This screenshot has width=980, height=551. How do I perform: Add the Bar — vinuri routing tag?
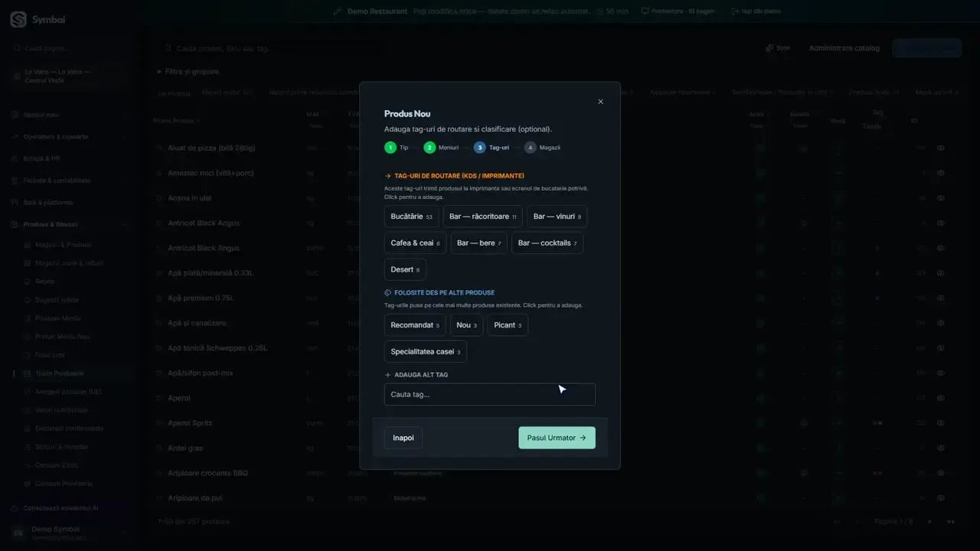click(557, 217)
